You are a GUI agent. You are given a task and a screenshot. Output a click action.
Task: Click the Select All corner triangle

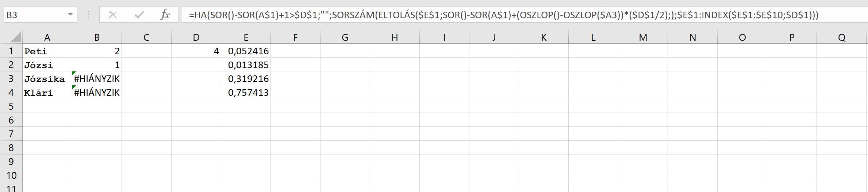[x=15, y=37]
